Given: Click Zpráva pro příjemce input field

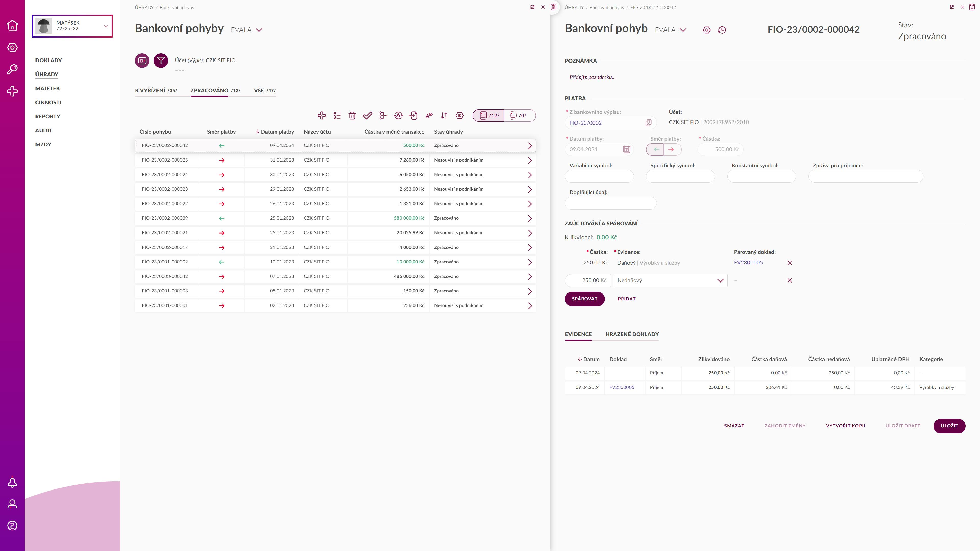Looking at the screenshot, I should pos(865,176).
